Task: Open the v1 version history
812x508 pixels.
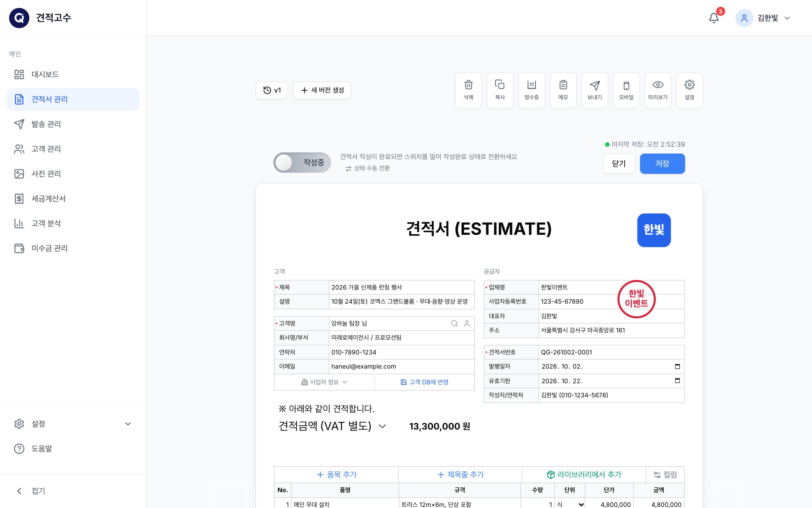Action: [x=272, y=90]
